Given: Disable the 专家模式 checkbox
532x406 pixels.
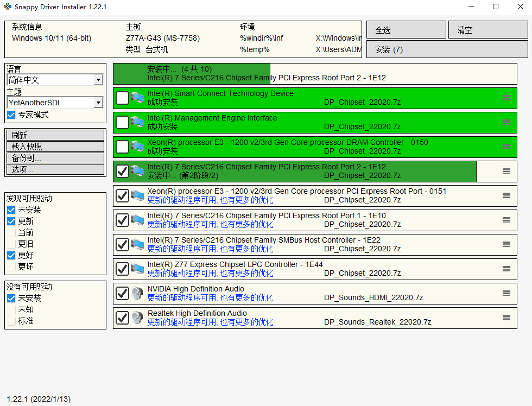Looking at the screenshot, I should pos(11,115).
